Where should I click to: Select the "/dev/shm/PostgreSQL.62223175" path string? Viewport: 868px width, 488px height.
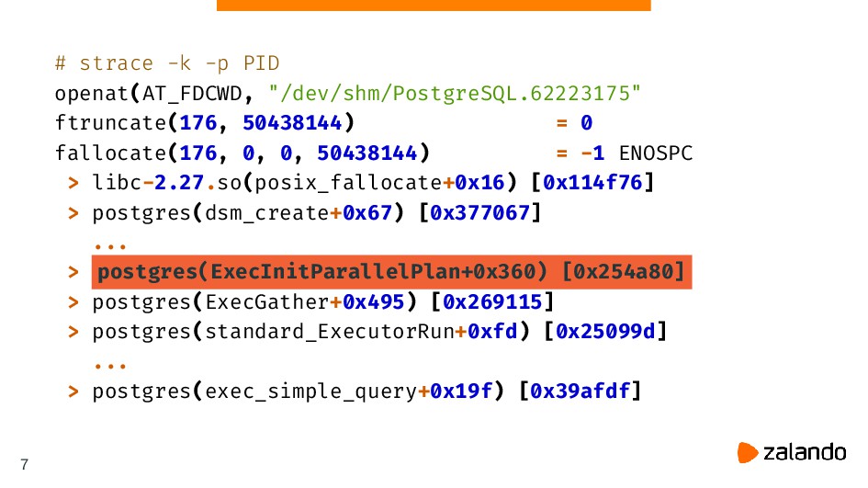(x=455, y=93)
